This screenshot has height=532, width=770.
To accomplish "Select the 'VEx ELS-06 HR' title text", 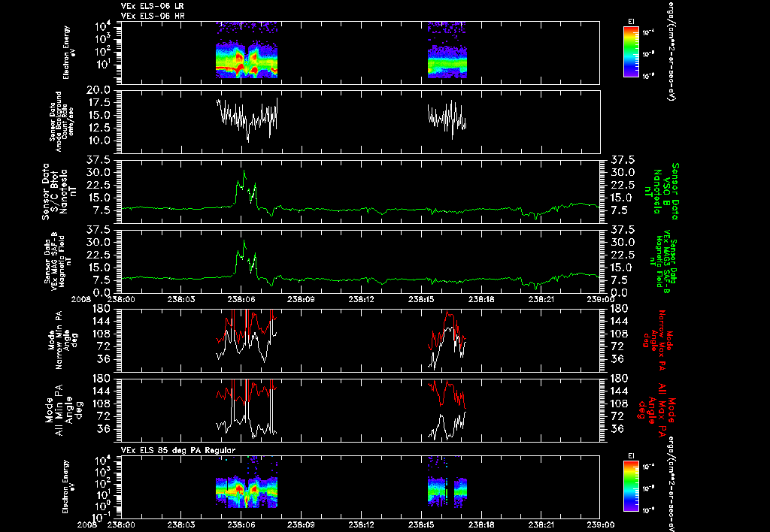I will pyautogui.click(x=153, y=17).
